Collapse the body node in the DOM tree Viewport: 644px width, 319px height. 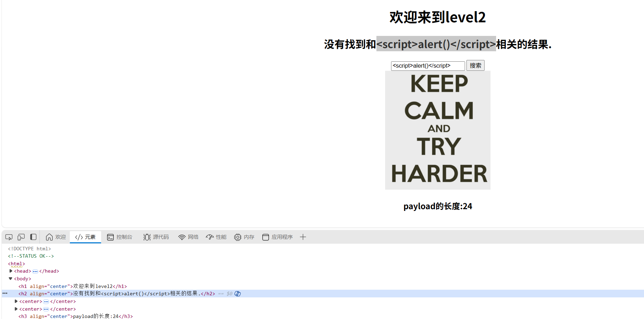[x=11, y=279]
